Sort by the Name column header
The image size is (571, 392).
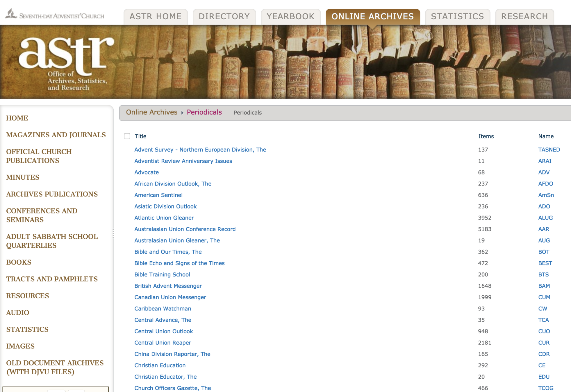pos(546,136)
